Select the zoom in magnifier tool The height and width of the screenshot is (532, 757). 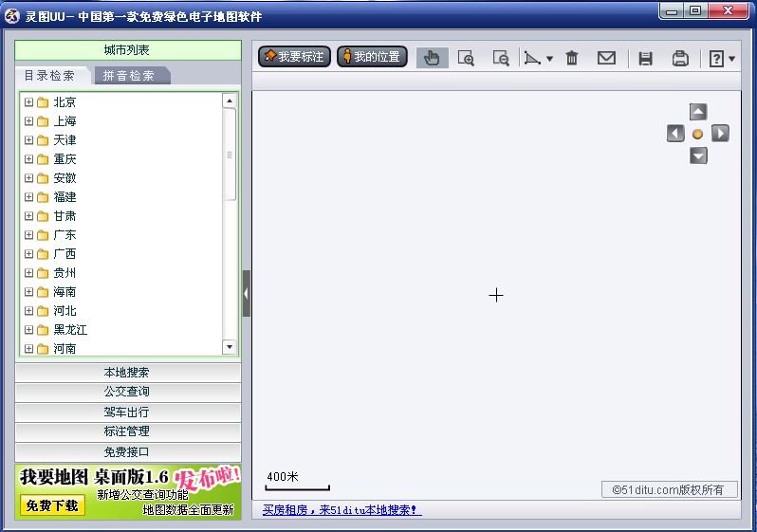(x=466, y=58)
